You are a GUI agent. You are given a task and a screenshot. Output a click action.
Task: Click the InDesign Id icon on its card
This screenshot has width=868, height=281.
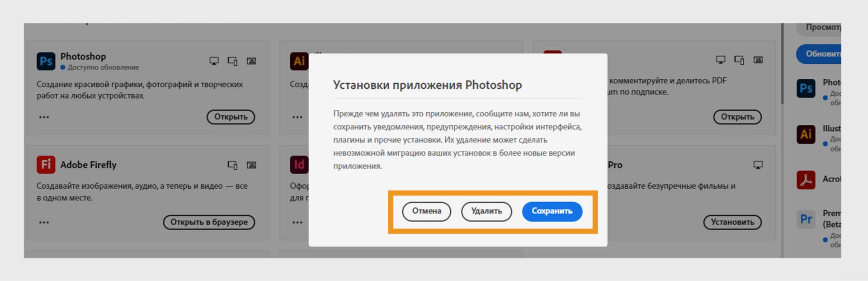pos(299,165)
